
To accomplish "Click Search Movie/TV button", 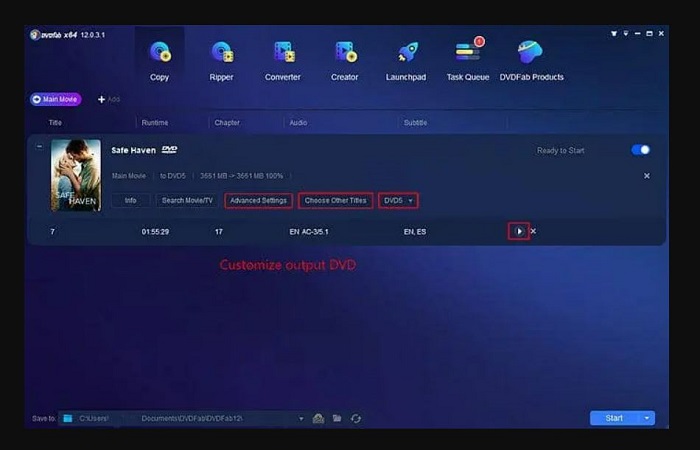I will (187, 200).
